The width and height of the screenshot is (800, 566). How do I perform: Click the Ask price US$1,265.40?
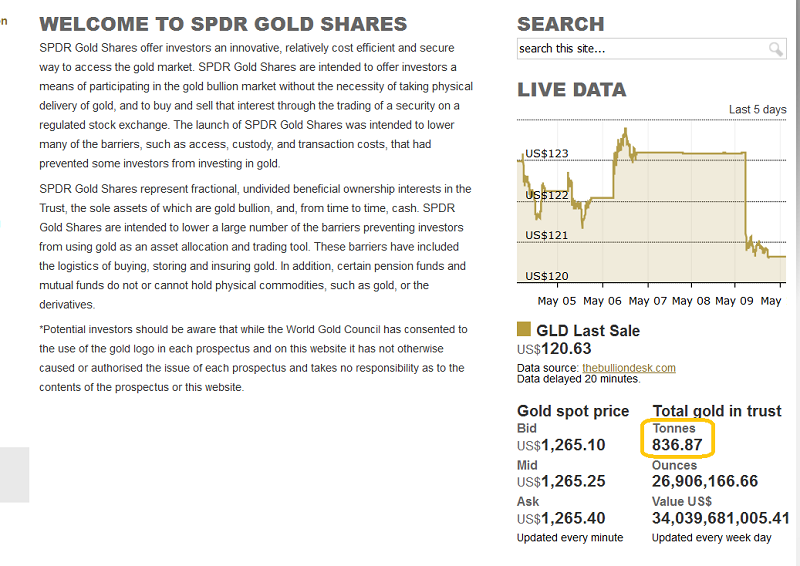561,519
